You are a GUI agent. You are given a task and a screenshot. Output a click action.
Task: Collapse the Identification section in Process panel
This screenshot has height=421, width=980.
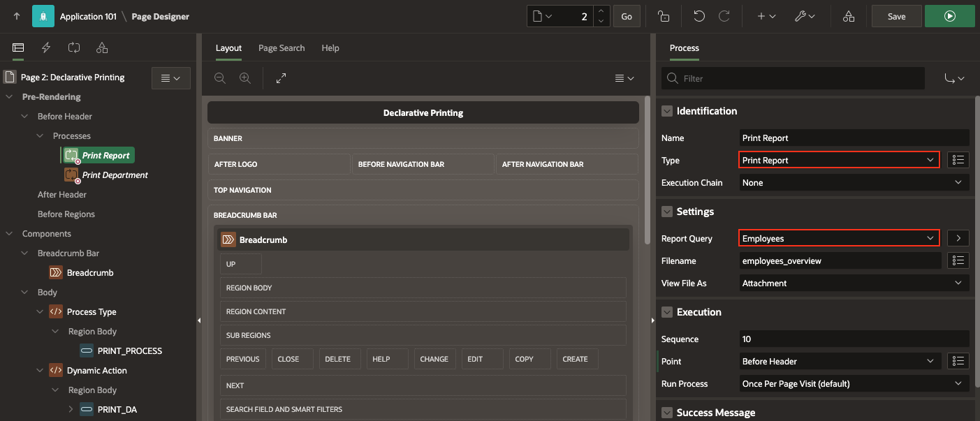666,110
